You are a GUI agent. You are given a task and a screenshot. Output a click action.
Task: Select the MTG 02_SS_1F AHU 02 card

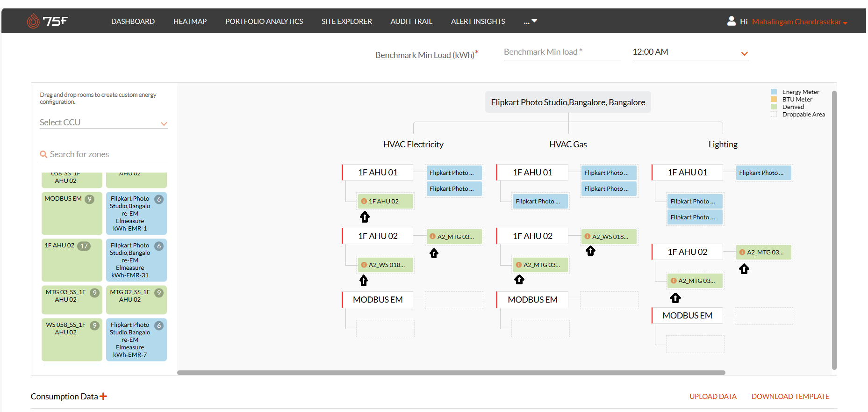pyautogui.click(x=136, y=300)
